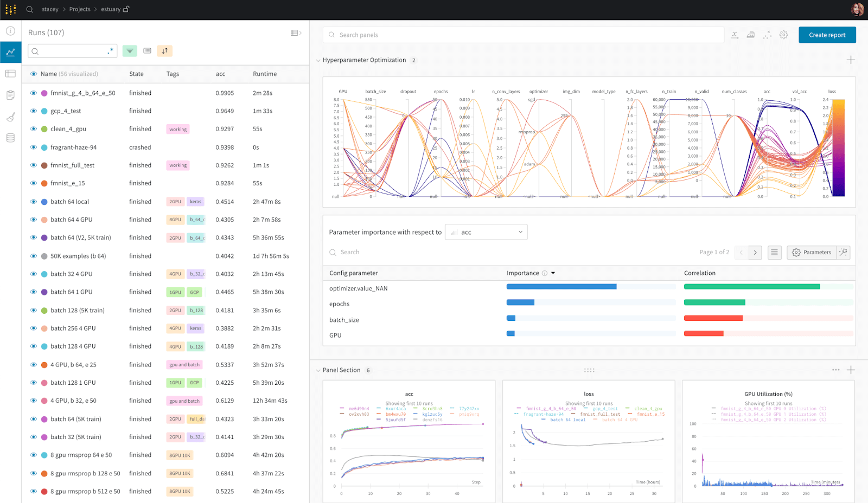Click the clean_4_gpu run color dot
868x503 pixels.
[x=44, y=129]
